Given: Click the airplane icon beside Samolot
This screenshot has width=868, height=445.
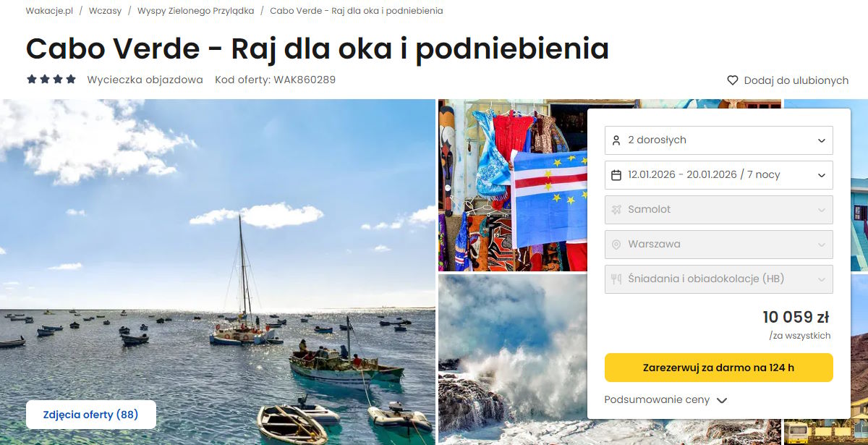Looking at the screenshot, I should click(616, 210).
